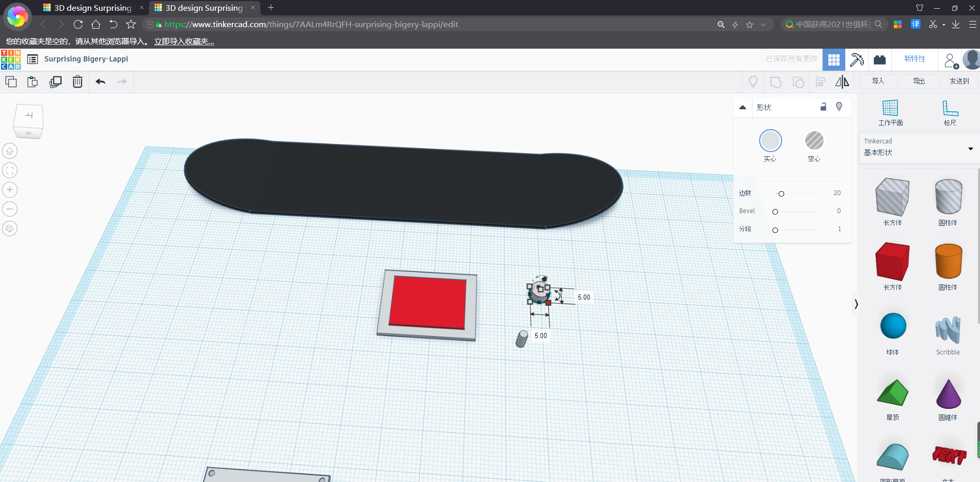Click the Send To (发送到) button
980x482 pixels.
pyautogui.click(x=959, y=81)
